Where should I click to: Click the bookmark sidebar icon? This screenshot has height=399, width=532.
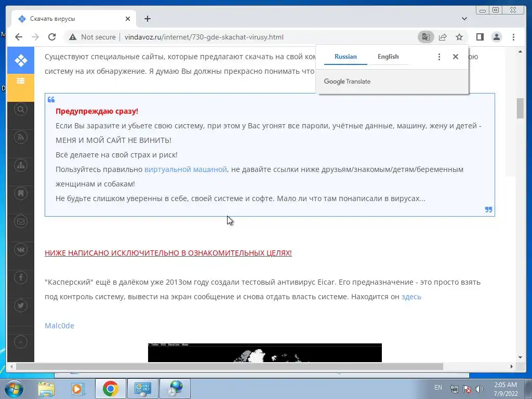pos(21,193)
